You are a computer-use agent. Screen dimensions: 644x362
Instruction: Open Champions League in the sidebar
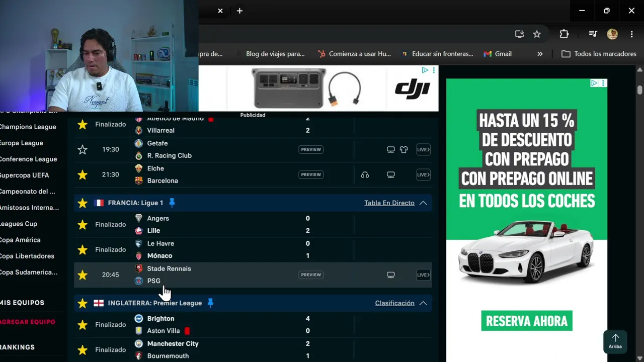coord(28,127)
